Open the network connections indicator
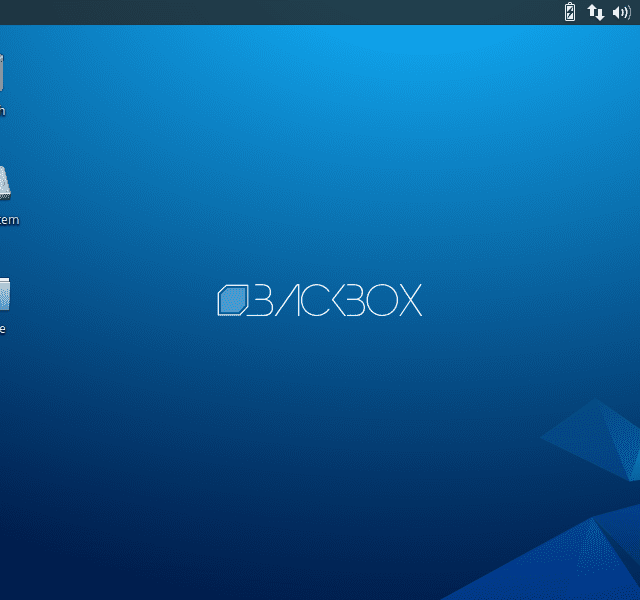 click(596, 12)
